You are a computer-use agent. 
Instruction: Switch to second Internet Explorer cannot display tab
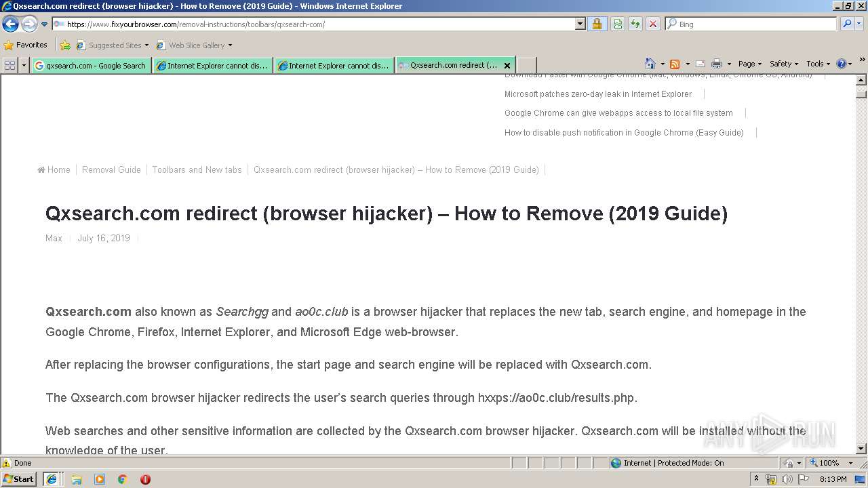(x=334, y=66)
